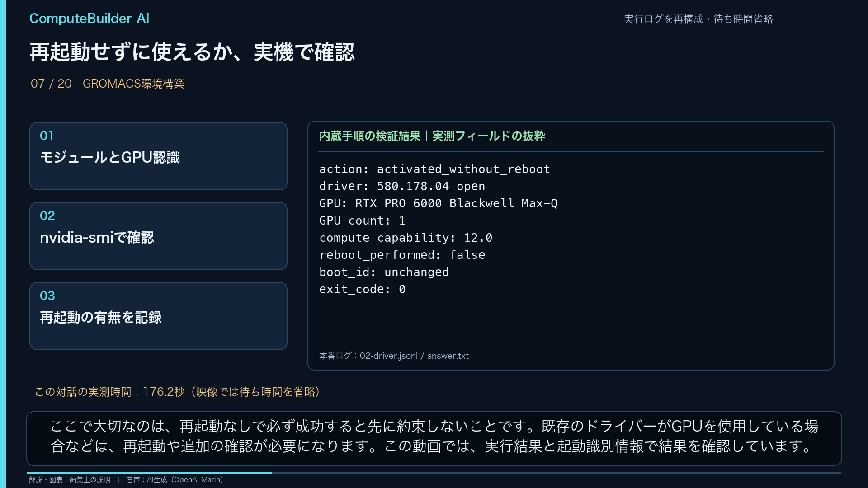The image size is (868, 488).
Task: Click the GPU count: 1 line
Action: coord(362,221)
